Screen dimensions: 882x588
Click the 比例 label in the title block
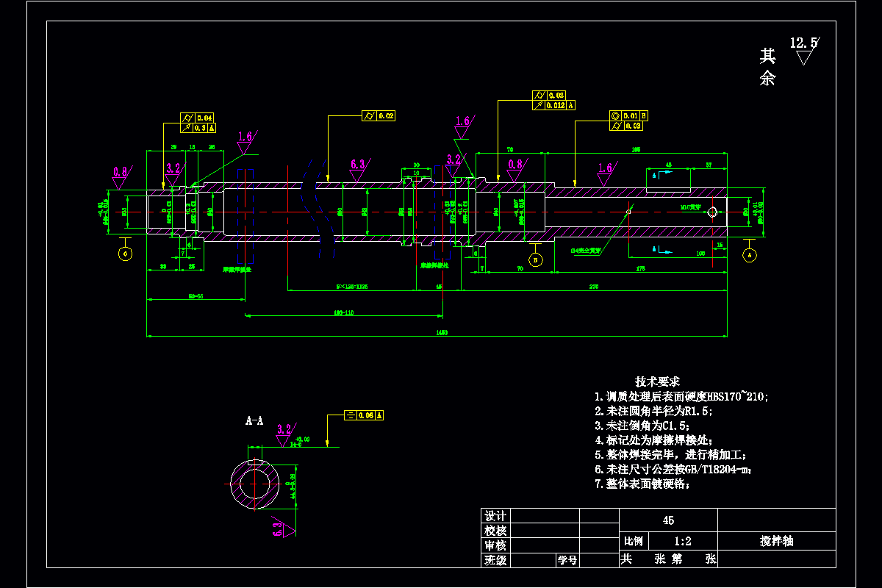[633, 542]
